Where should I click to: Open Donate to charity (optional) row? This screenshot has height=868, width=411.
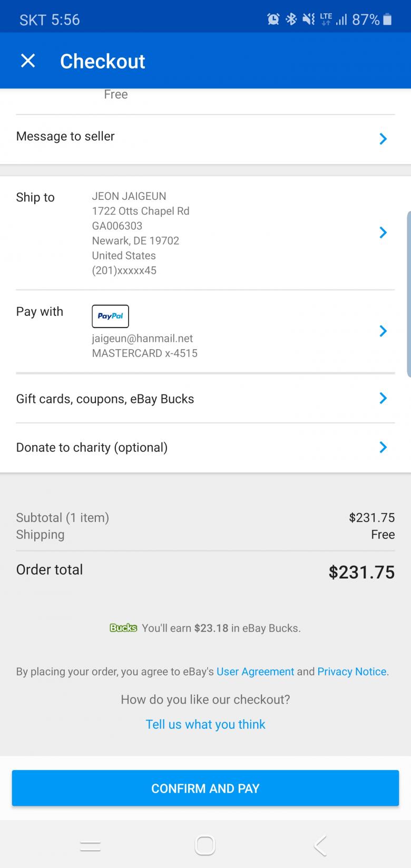(x=205, y=448)
